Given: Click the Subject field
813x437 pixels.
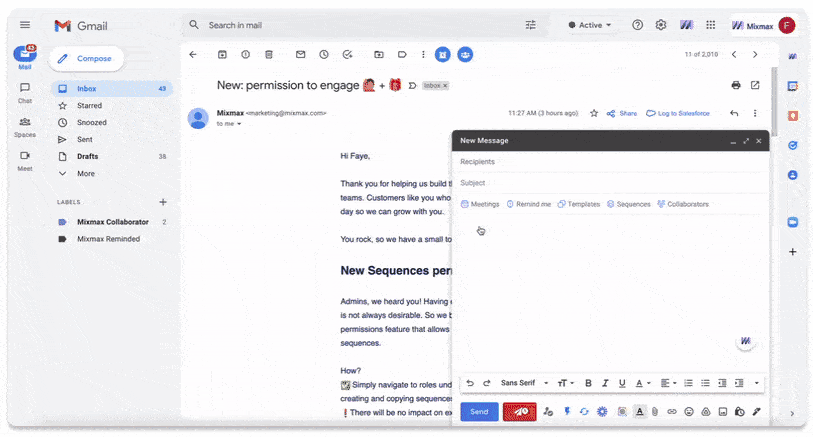Looking at the screenshot, I should [x=610, y=183].
